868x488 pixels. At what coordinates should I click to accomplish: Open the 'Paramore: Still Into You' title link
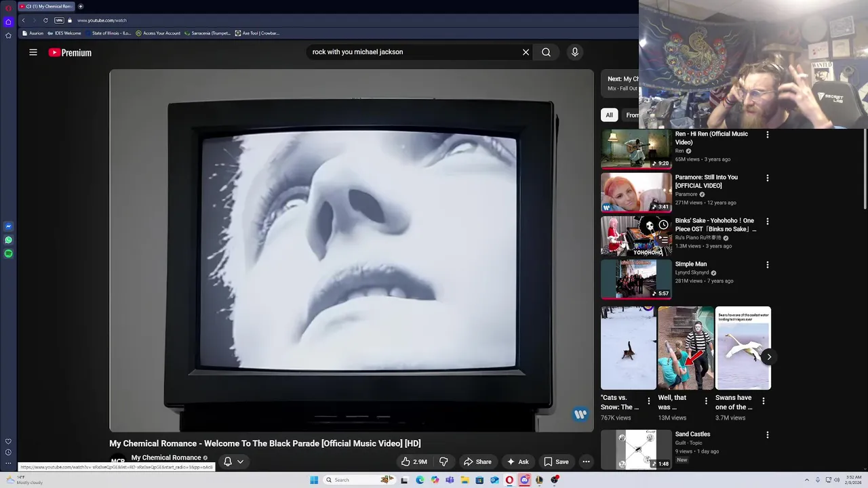707,181
